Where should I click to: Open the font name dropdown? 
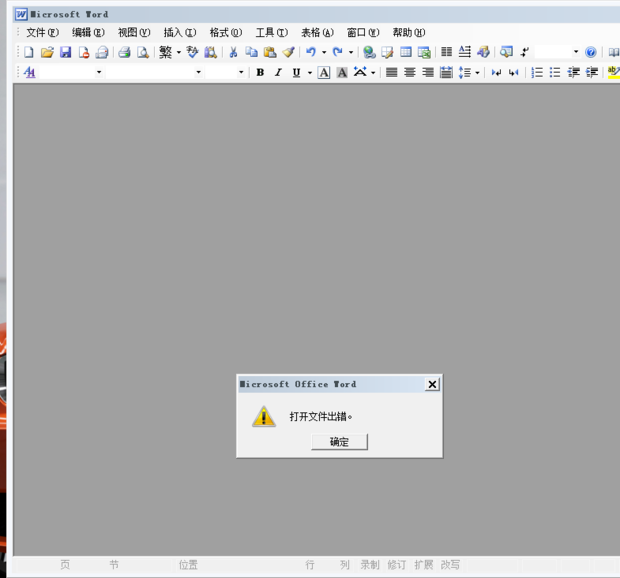(198, 72)
